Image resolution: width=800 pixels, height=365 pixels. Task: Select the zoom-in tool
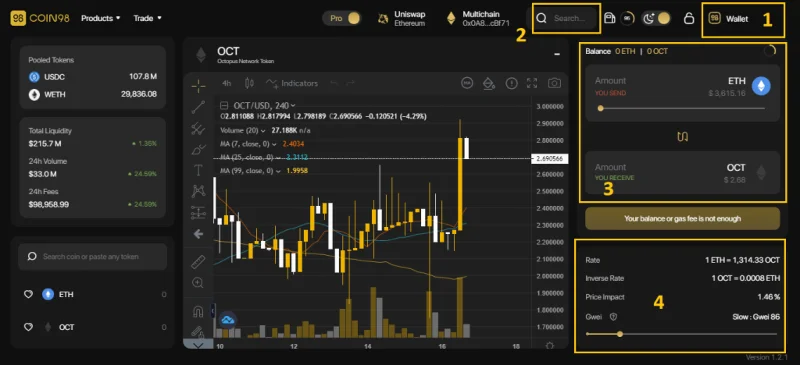click(x=198, y=282)
